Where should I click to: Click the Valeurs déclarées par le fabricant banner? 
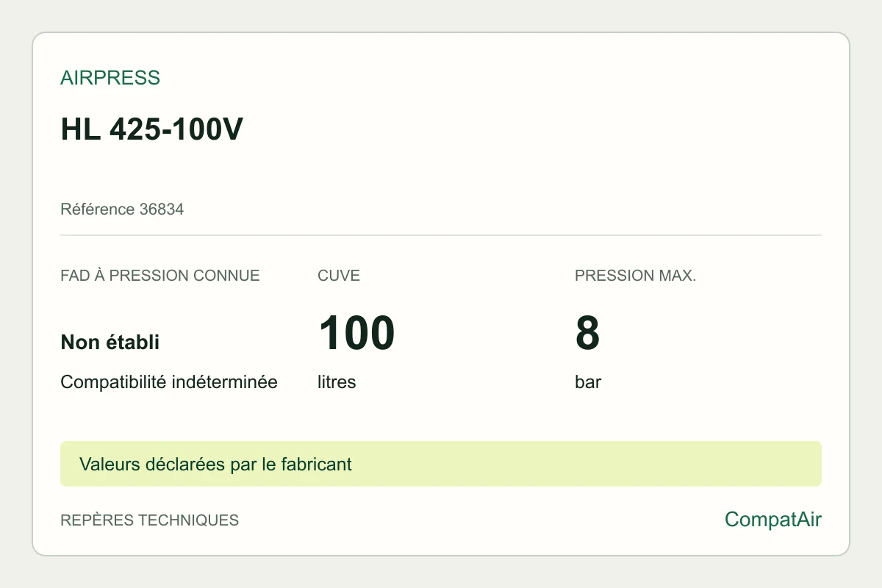tap(441, 464)
